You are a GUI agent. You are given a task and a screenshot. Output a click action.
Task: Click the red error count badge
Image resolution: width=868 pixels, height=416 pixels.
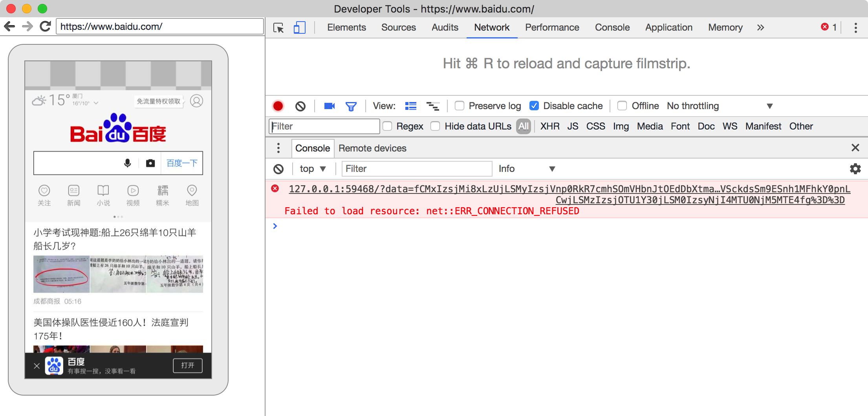click(829, 27)
